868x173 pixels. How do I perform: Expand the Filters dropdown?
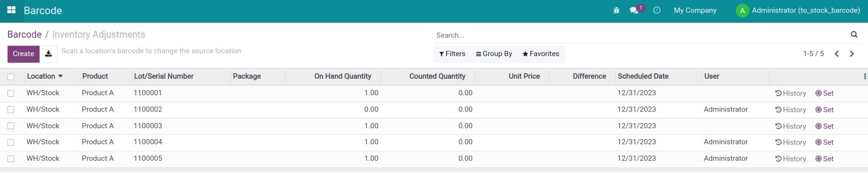pyautogui.click(x=452, y=54)
